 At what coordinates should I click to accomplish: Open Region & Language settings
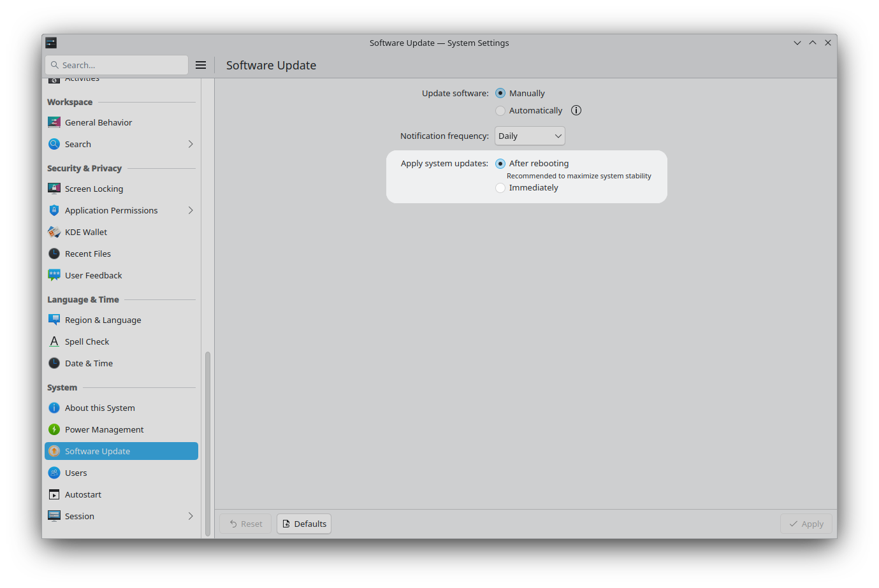[x=121, y=320]
